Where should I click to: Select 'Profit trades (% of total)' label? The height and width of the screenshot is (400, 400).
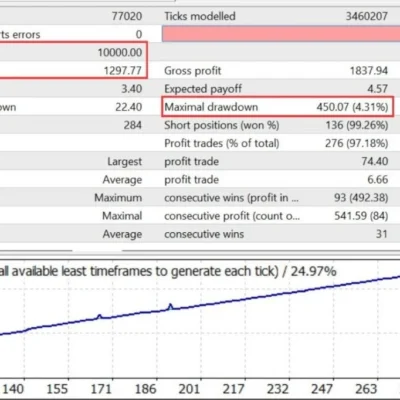coord(222,143)
